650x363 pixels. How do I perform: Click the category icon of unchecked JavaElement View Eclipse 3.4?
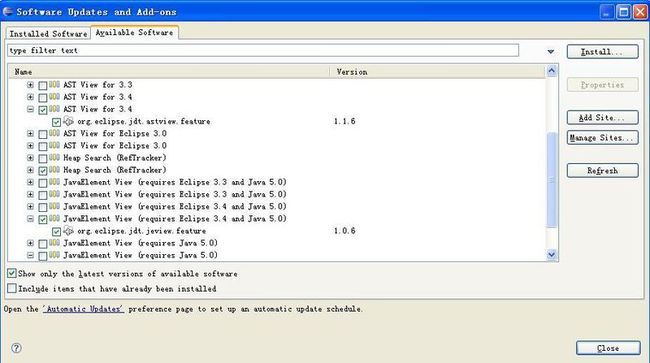coord(54,206)
